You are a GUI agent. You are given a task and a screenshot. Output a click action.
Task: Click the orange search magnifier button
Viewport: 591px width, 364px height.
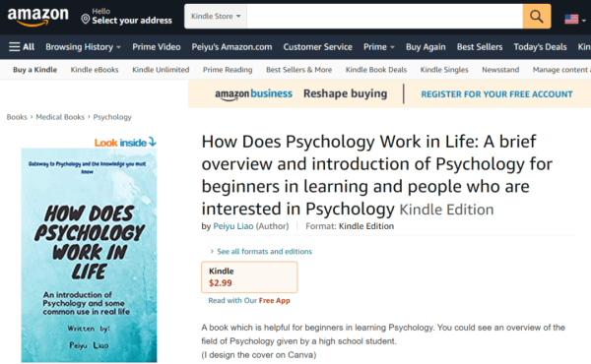click(537, 16)
